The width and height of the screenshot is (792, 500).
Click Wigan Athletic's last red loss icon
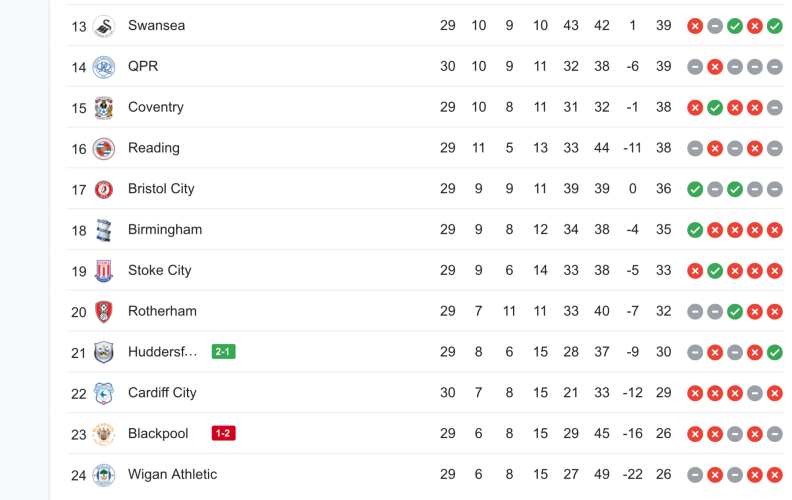pyautogui.click(x=775, y=475)
